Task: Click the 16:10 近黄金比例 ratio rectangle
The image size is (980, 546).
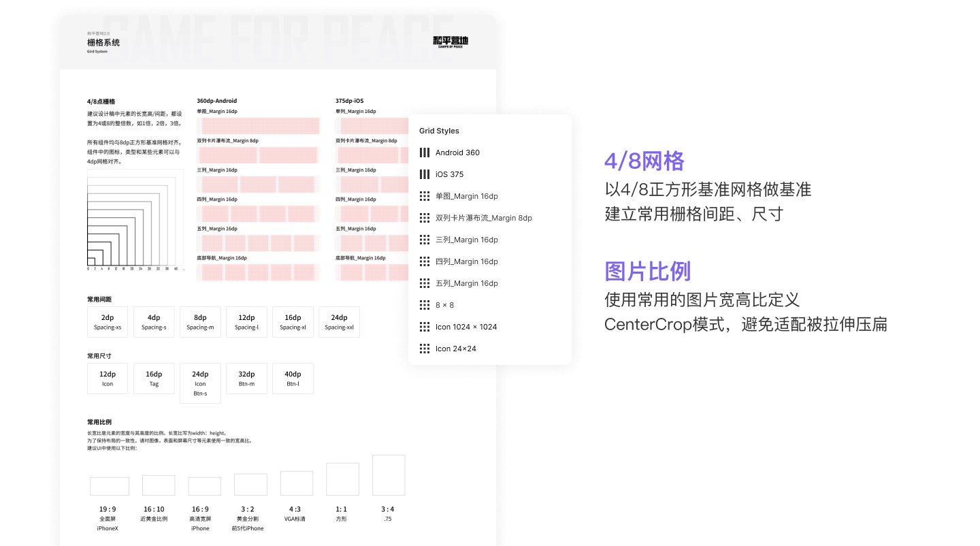Action: pos(159,485)
